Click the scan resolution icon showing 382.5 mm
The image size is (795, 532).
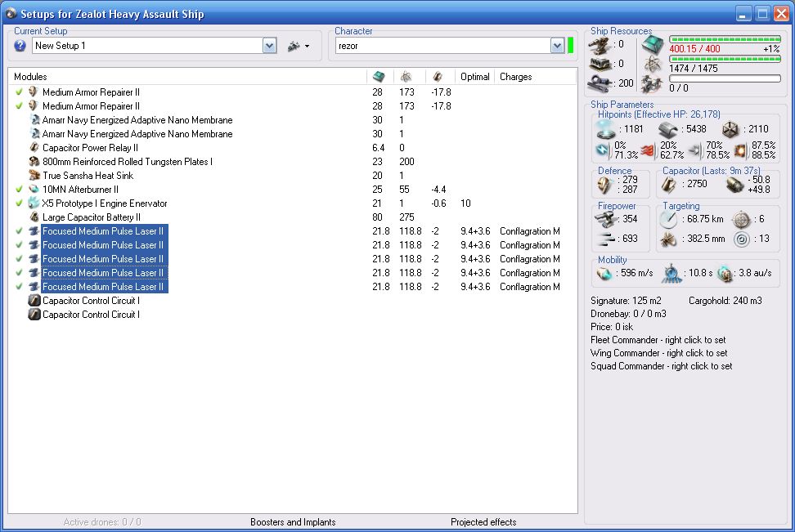click(x=668, y=239)
